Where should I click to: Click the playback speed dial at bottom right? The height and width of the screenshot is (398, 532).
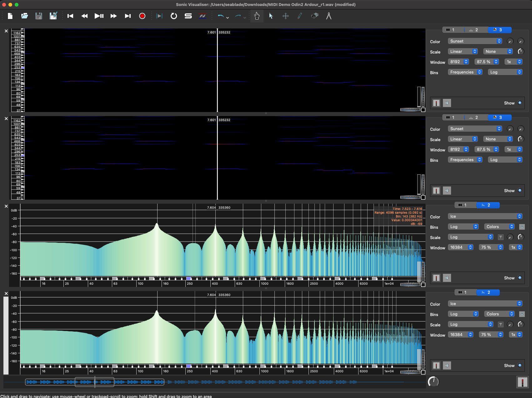pos(433,382)
